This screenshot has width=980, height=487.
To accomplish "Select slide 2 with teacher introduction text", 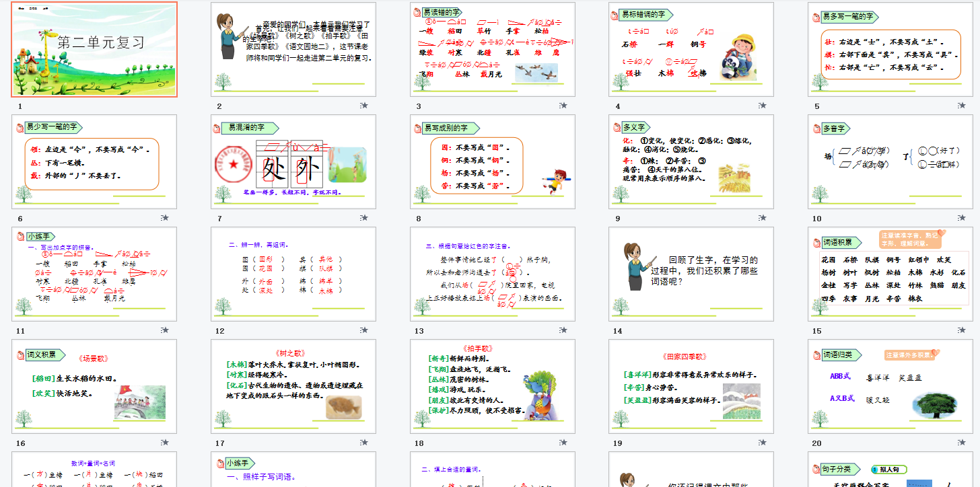I will pyautogui.click(x=293, y=49).
